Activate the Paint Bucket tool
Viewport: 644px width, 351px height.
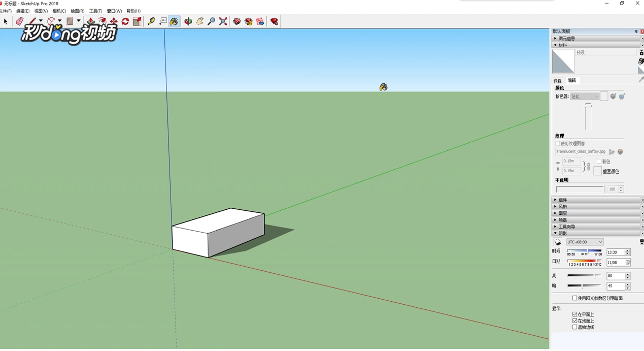pyautogui.click(x=174, y=21)
